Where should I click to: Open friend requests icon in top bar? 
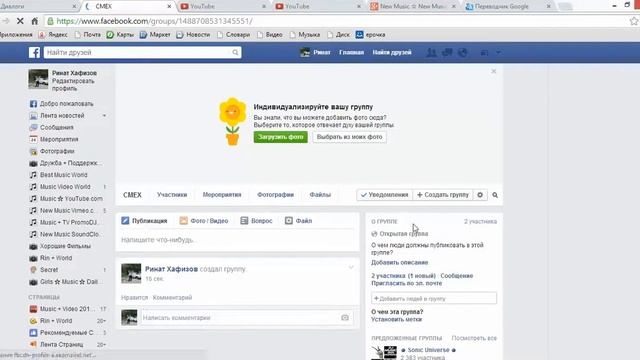click(431, 52)
